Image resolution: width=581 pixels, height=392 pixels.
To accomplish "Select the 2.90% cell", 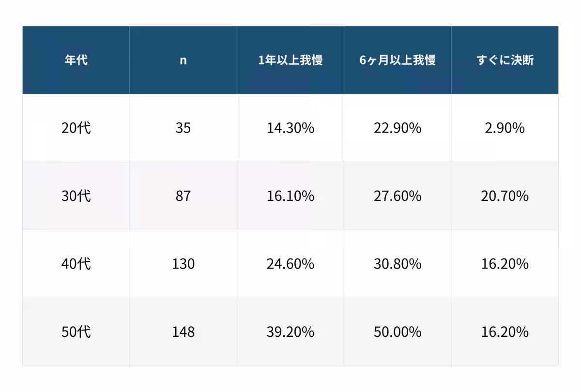I will click(x=505, y=128).
